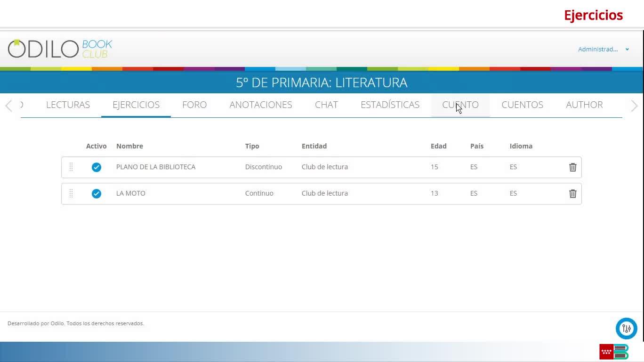644x362 pixels.
Task: Delete the LA MOTO exercise
Action: click(x=572, y=194)
